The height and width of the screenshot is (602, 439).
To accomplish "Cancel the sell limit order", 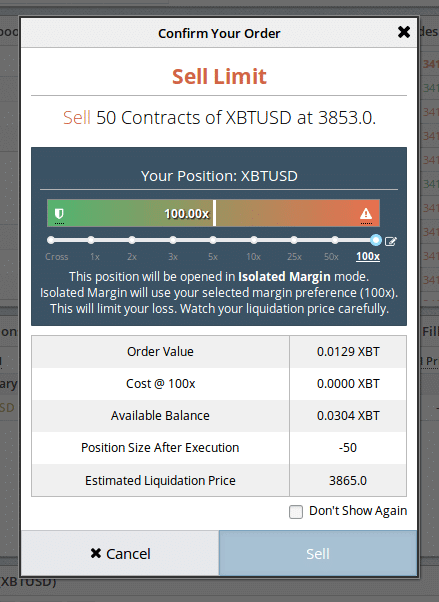I will point(120,553).
